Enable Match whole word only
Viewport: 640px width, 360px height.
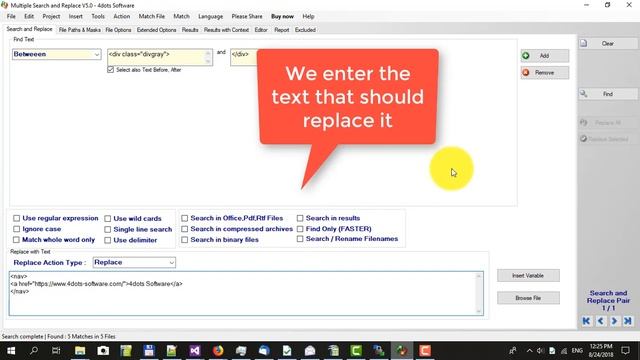[x=17, y=240]
